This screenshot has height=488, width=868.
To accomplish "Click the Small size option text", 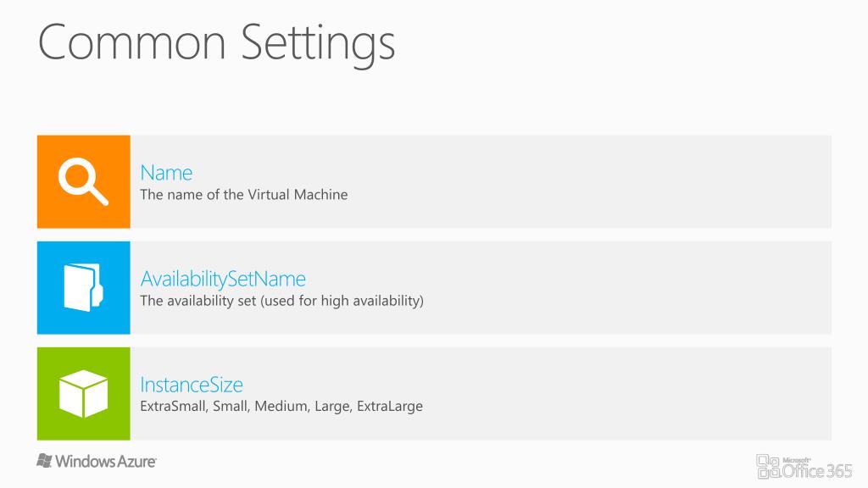I will pos(231,406).
